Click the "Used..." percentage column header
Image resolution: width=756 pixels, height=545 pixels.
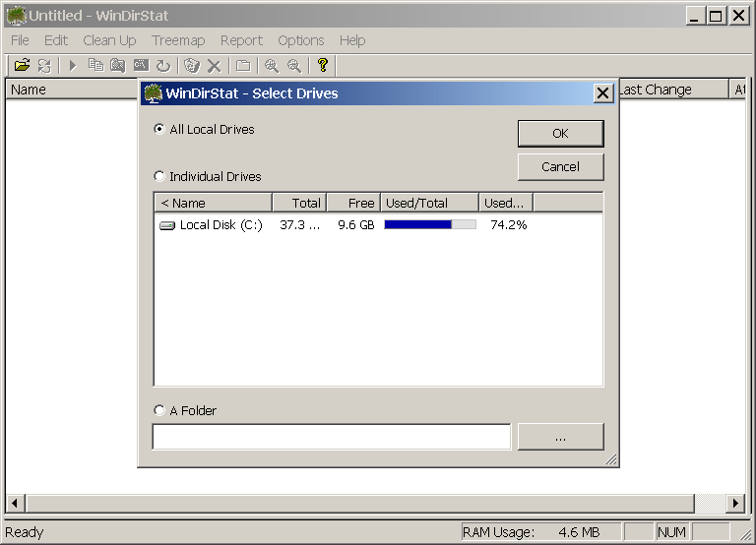click(x=506, y=203)
